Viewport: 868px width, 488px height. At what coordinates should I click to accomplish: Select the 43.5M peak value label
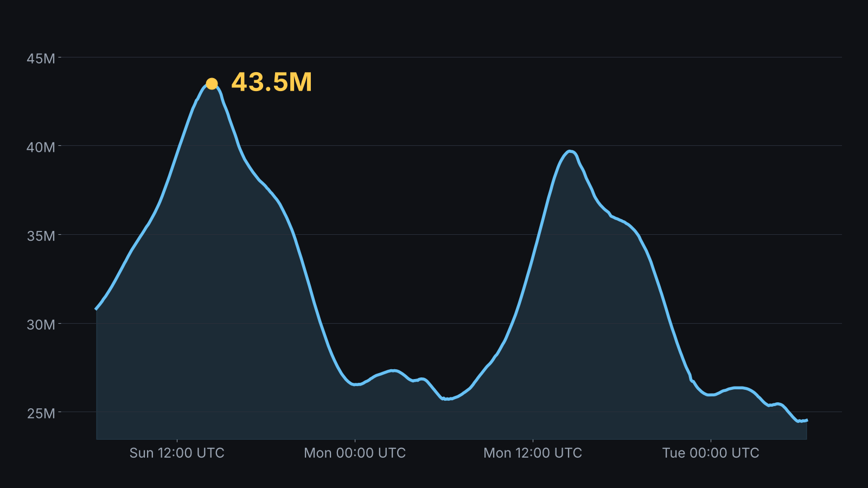pyautogui.click(x=272, y=82)
